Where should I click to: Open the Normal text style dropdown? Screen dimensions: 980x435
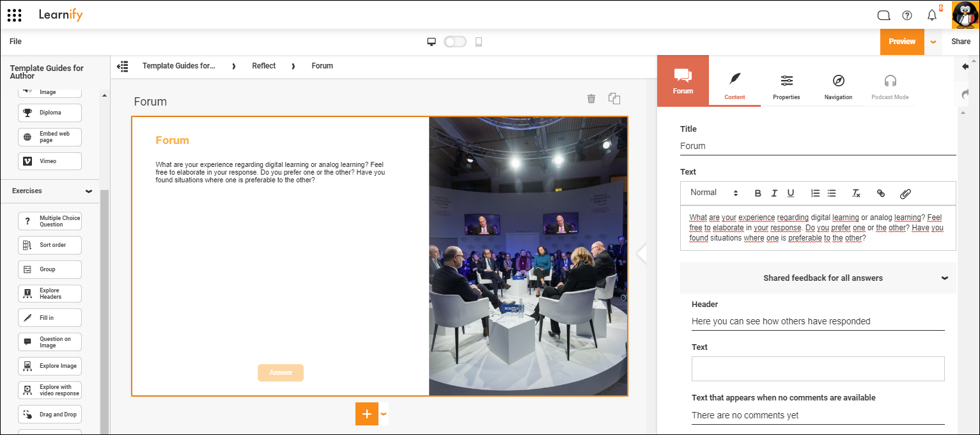point(714,193)
